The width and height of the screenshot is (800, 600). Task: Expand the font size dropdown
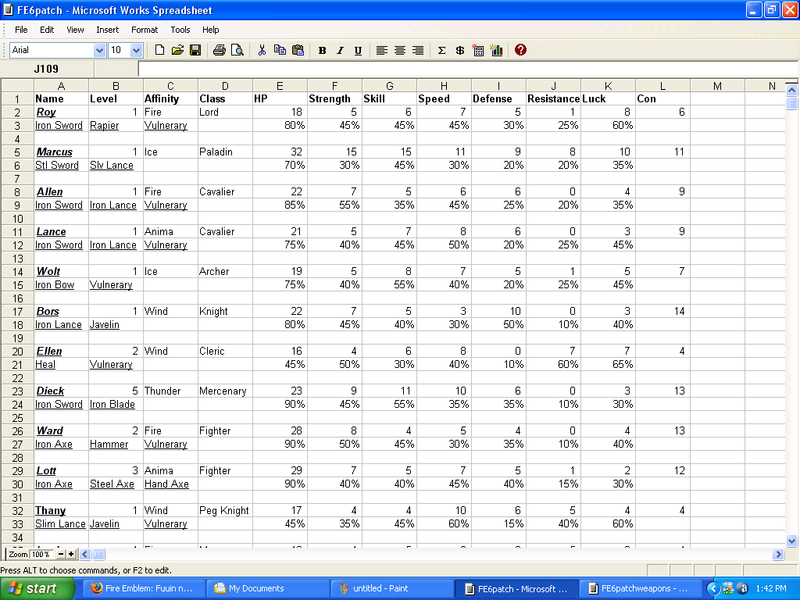(137, 50)
